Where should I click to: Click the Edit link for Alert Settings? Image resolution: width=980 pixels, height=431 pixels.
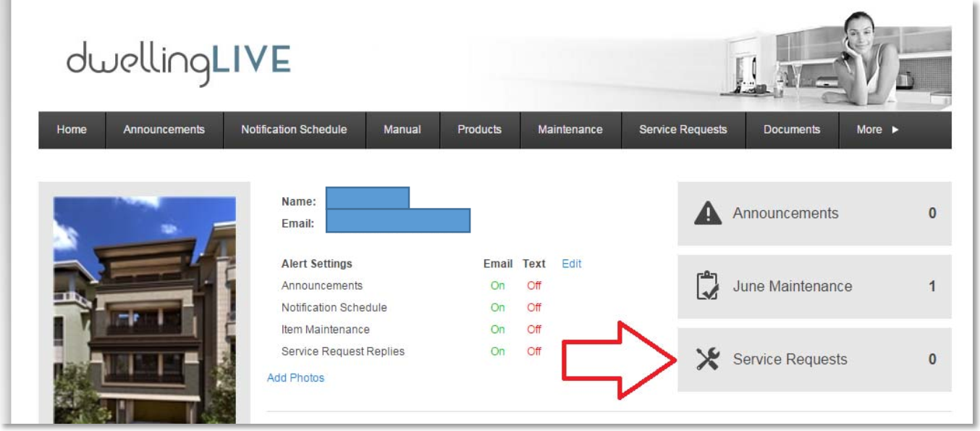pos(571,264)
